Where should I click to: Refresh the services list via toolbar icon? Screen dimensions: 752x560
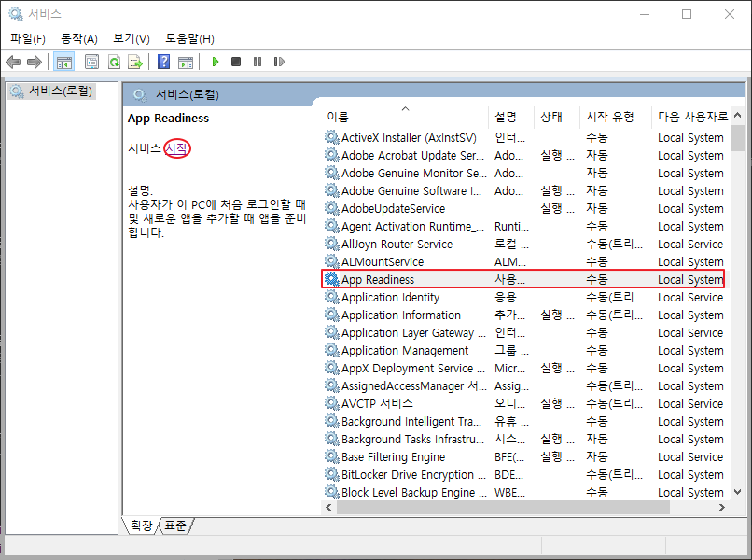pos(114,62)
